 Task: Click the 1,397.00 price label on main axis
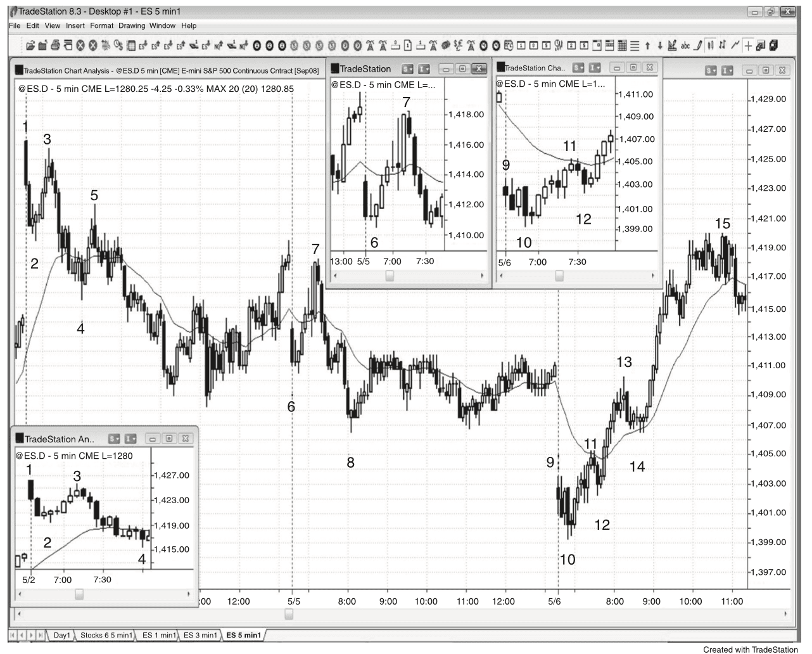[768, 572]
